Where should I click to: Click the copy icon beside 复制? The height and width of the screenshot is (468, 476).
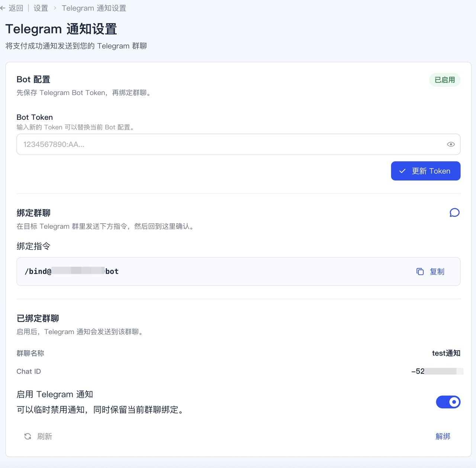pyautogui.click(x=420, y=272)
